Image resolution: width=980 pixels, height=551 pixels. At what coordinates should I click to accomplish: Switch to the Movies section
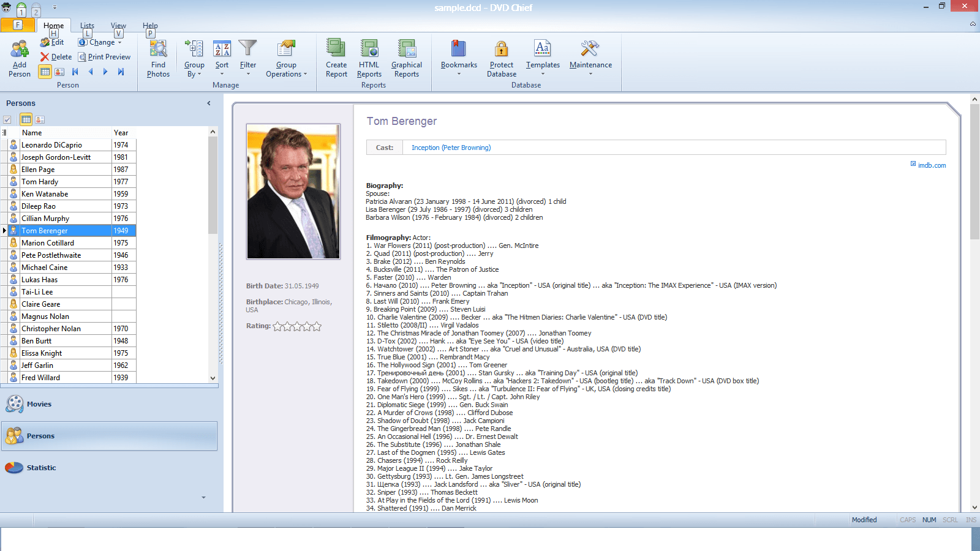pyautogui.click(x=109, y=404)
